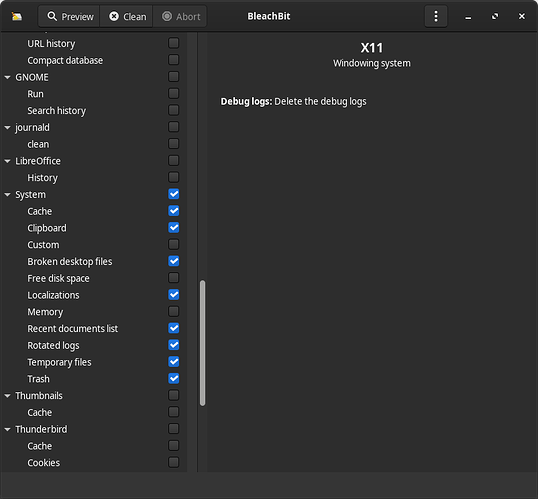Collapse the GNOME tree group
Viewport: 538px width, 499px height.
point(8,77)
